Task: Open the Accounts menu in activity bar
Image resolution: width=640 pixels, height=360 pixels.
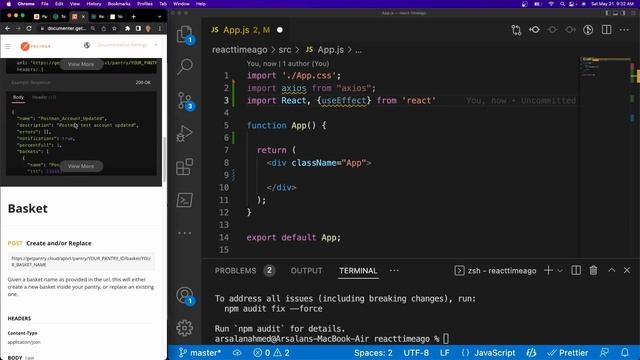Action: [x=184, y=295]
